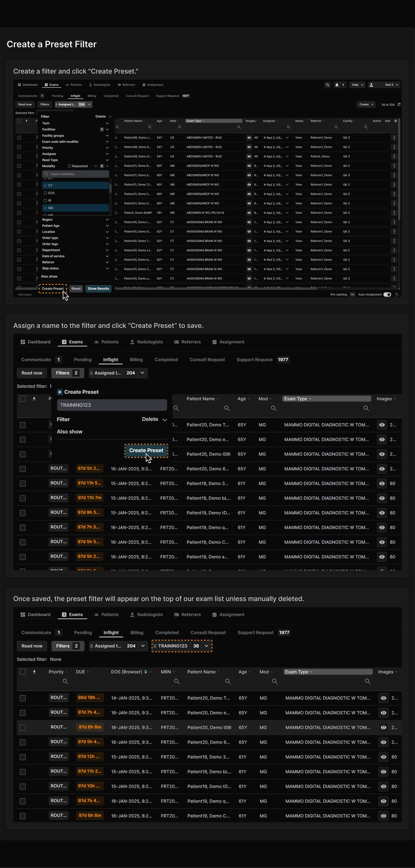Viewport: 415px width, 868px height.
Task: Click eye icon for Patient19, Demo C in Once-saved screenshot
Action: point(383,816)
